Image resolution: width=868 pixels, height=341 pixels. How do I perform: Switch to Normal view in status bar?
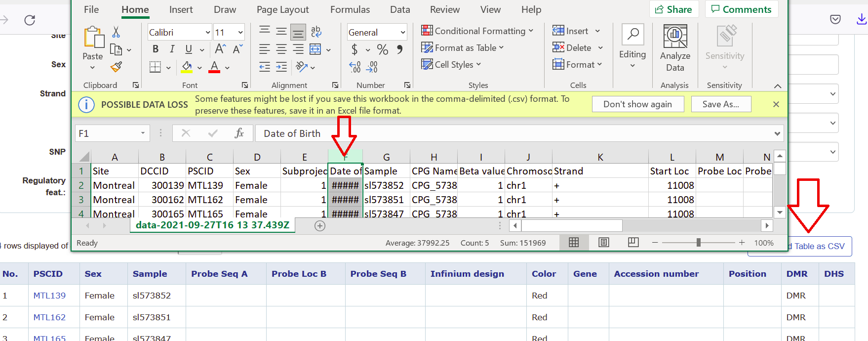(574, 242)
